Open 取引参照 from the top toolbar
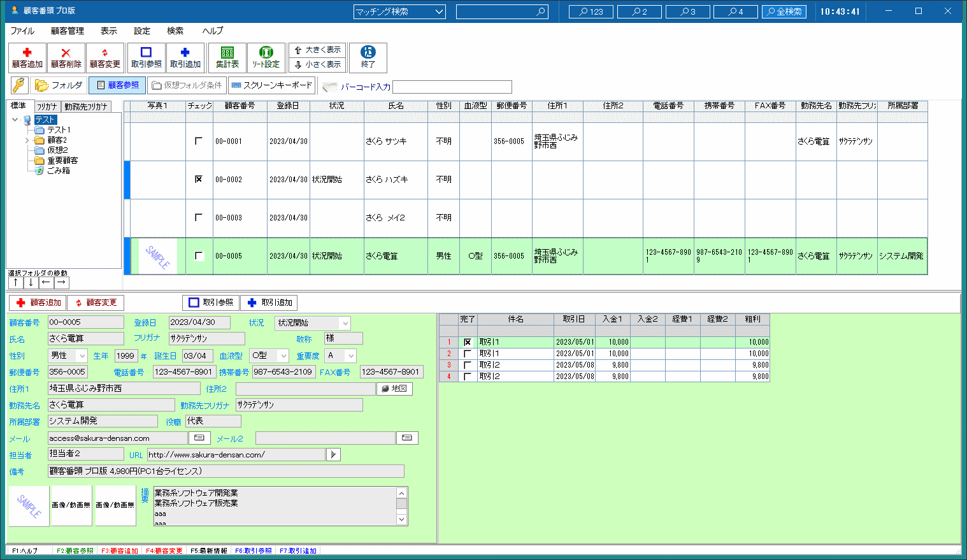This screenshot has height=560, width=967. click(147, 58)
